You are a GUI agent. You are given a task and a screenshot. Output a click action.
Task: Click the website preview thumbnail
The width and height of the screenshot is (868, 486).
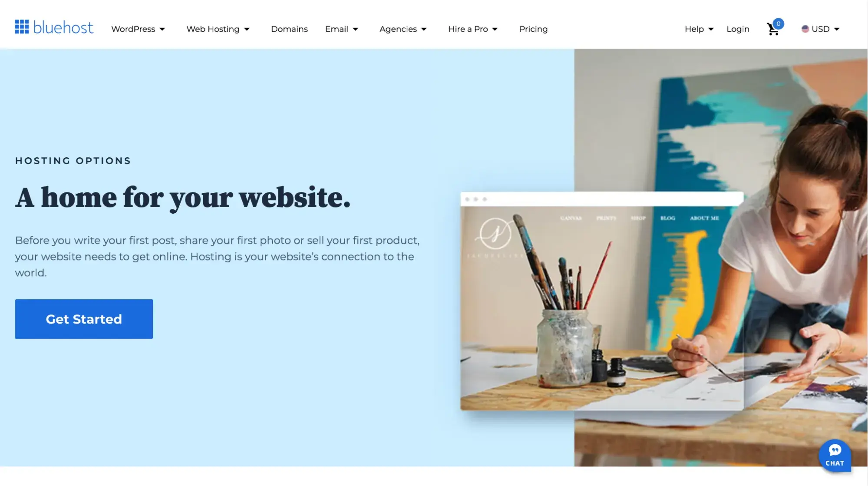coord(602,301)
